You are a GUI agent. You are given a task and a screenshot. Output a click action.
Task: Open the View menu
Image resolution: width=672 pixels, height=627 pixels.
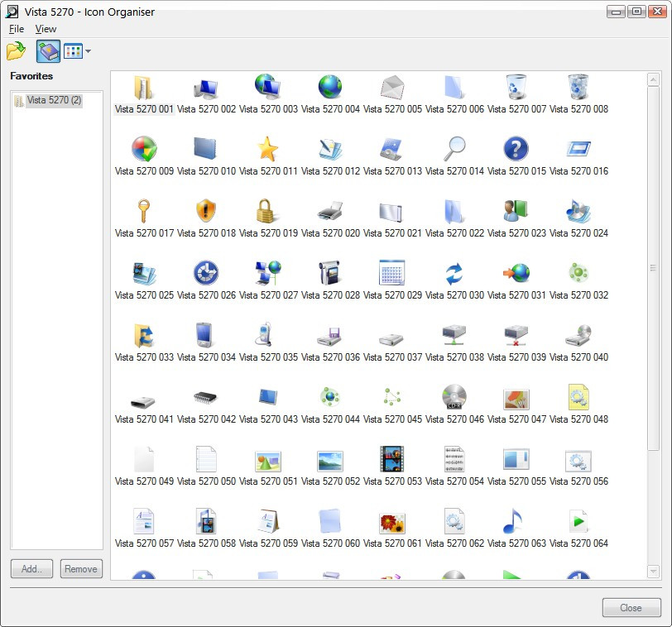(46, 29)
